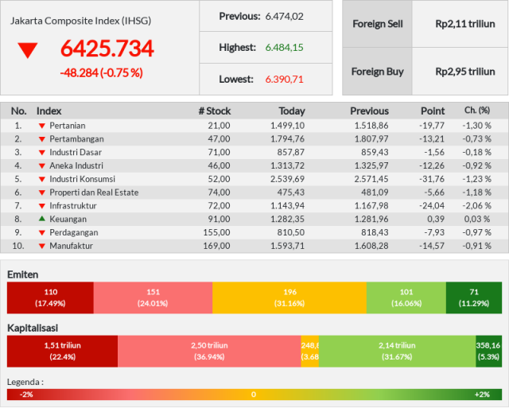Select the light green Emiten segment 101 (16.06%)
Screen dimensions: 509x420
(x=406, y=297)
